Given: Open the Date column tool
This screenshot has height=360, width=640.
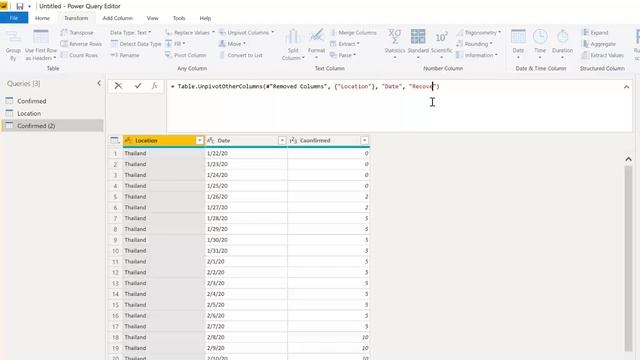Looking at the screenshot, I should [518, 44].
